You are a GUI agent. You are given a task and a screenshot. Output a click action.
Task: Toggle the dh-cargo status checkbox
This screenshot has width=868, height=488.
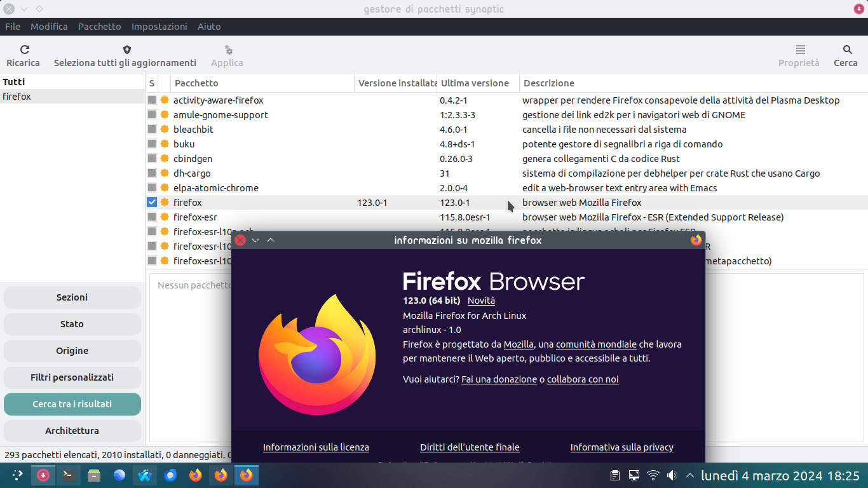pos(152,173)
